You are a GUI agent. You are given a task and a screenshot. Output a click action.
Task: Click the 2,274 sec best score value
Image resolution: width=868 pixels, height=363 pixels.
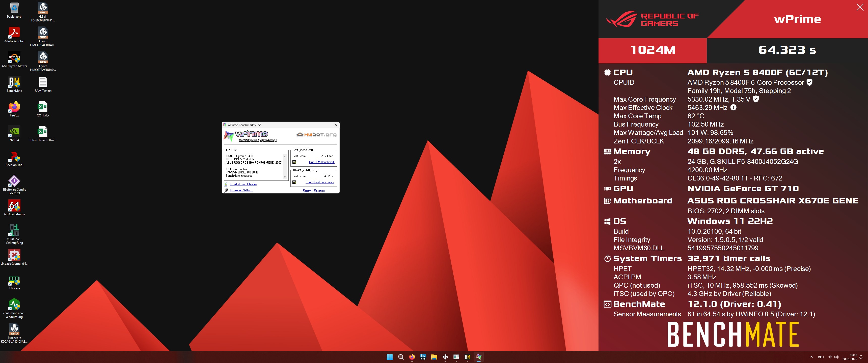[327, 156]
